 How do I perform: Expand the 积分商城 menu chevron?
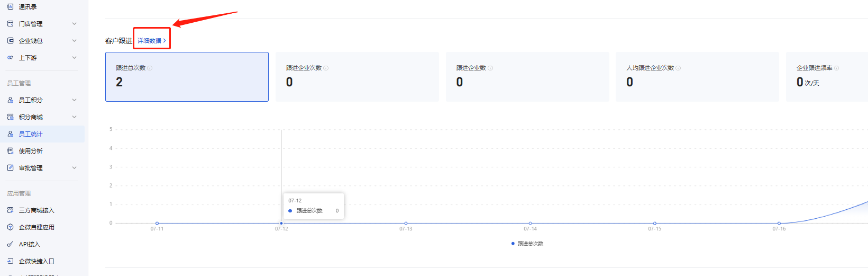coord(74,117)
